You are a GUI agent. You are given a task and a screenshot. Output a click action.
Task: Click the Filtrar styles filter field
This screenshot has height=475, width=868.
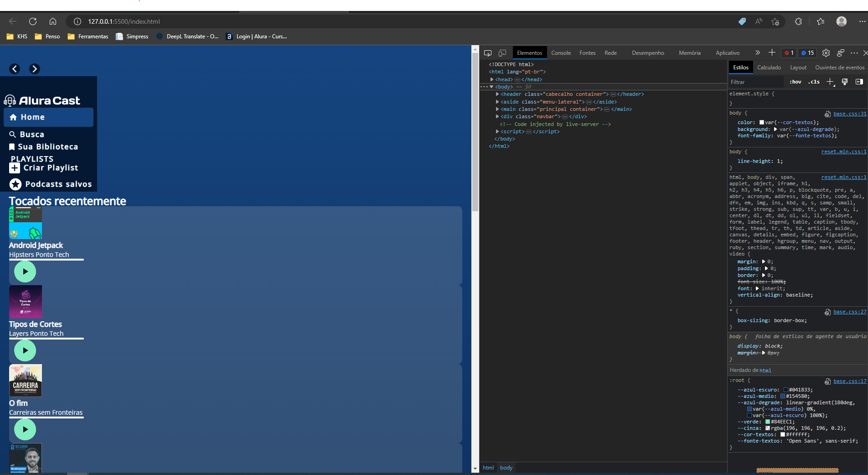756,82
